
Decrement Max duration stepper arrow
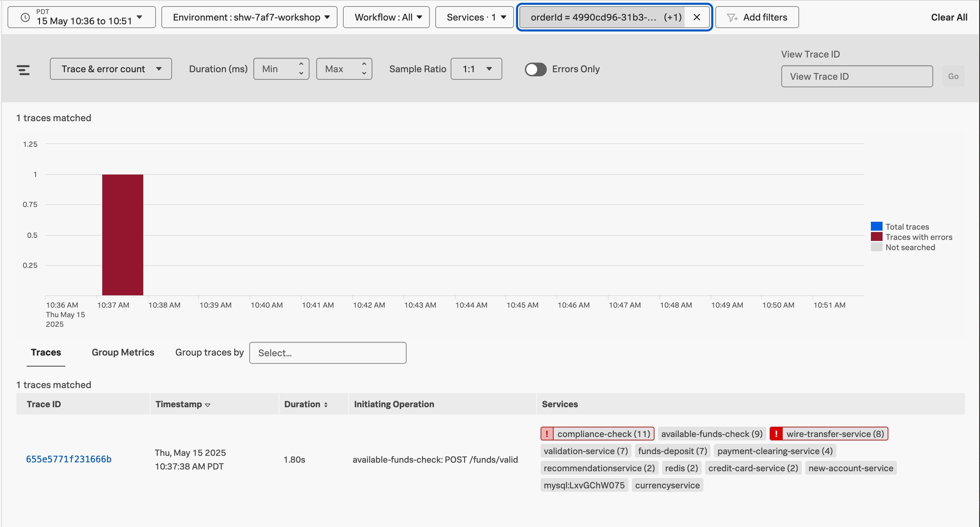pos(364,74)
